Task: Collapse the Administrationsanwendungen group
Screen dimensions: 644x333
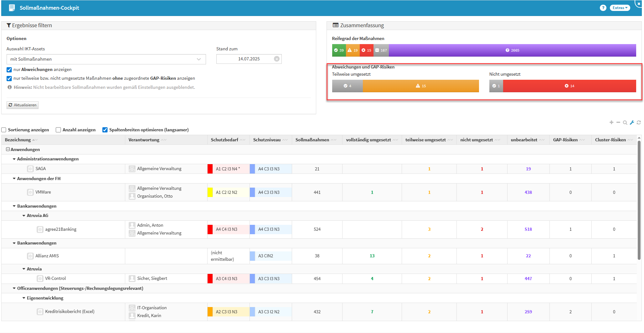Action: [x=14, y=159]
